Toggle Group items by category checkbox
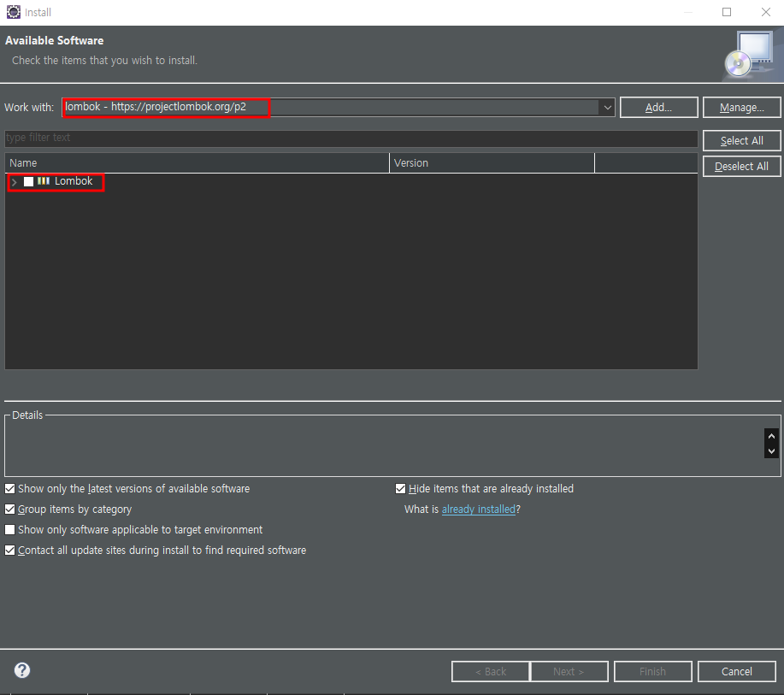This screenshot has width=784, height=695. [10, 509]
